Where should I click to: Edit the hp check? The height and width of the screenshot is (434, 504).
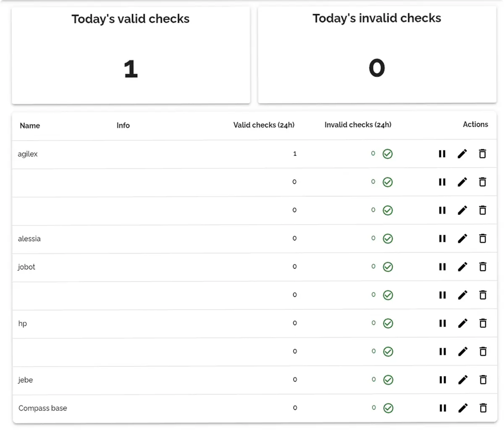tap(463, 323)
